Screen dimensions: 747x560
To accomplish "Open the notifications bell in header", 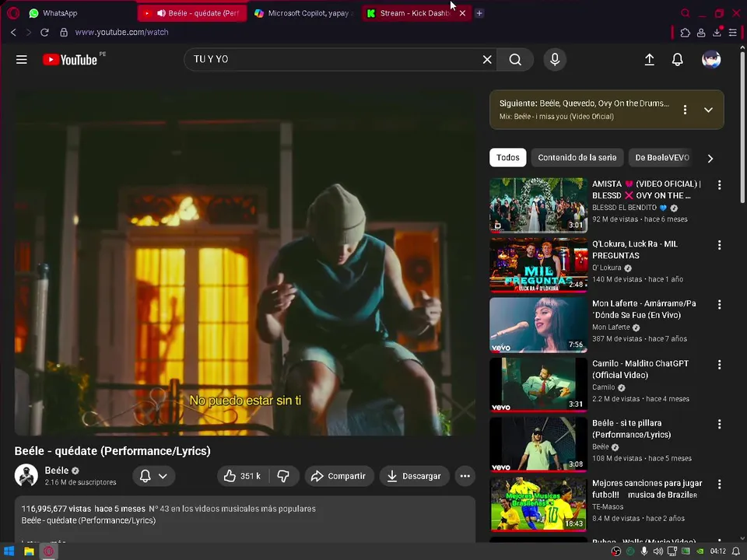I will point(678,60).
